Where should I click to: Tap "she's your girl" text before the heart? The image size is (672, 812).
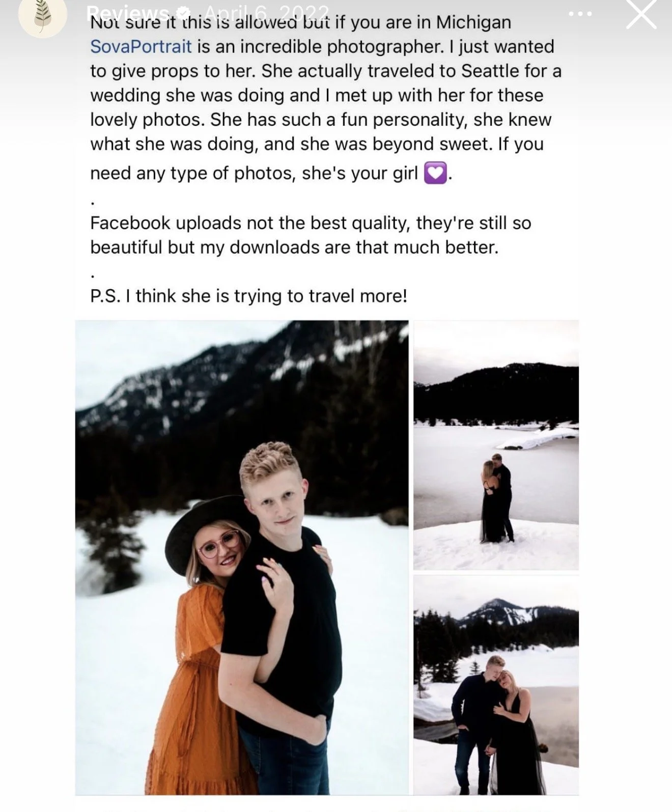pos(360,173)
